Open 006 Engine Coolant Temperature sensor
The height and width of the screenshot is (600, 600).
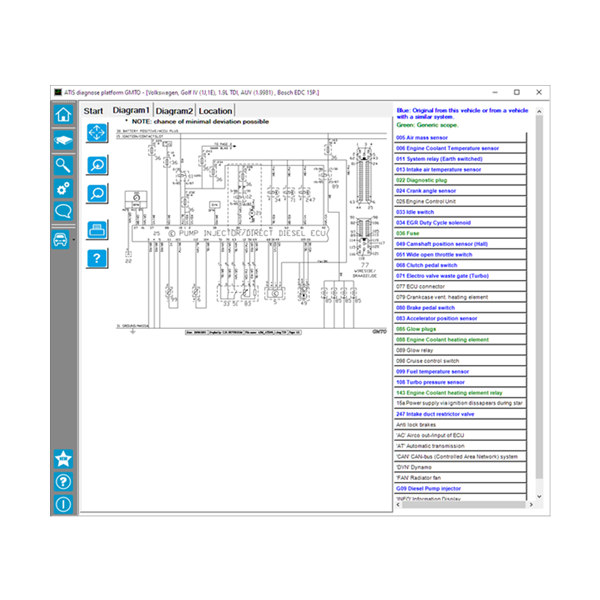pos(460,148)
